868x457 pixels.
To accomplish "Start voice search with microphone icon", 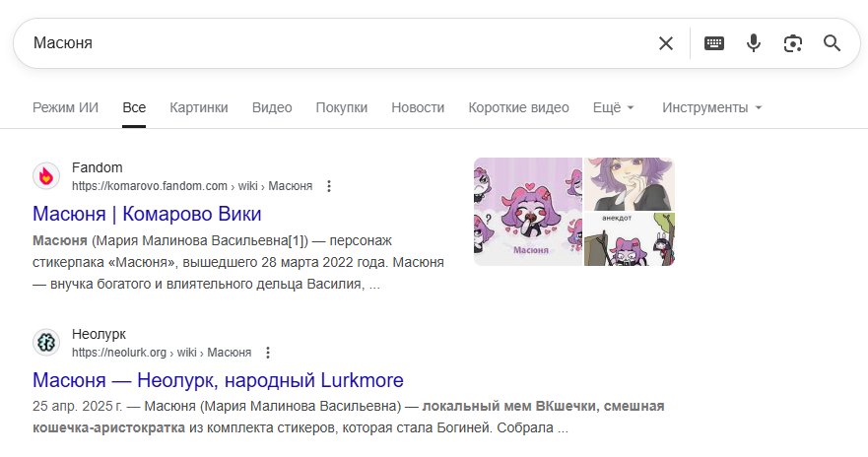I will click(754, 43).
